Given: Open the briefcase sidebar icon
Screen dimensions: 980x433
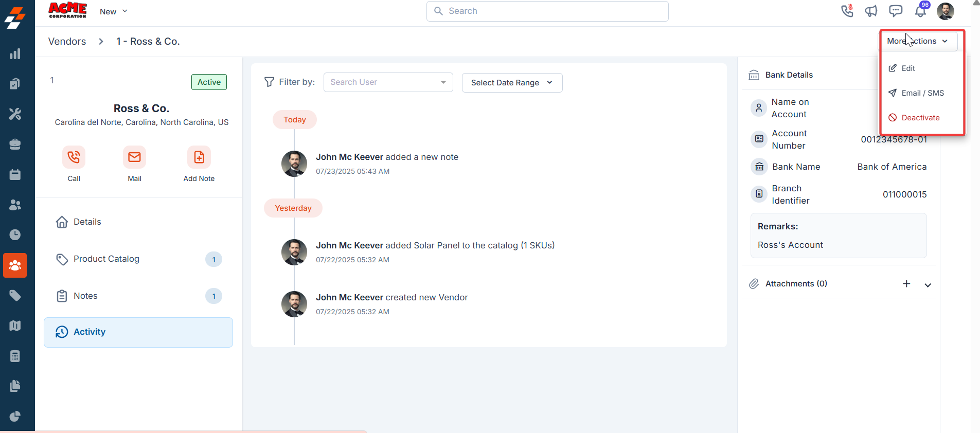Looking at the screenshot, I should tap(15, 144).
